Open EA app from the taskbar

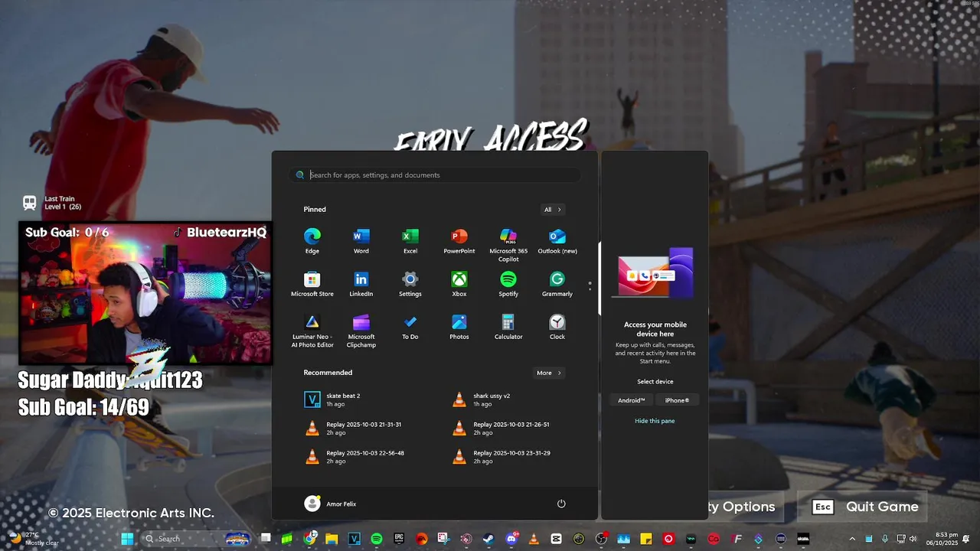[x=421, y=539]
